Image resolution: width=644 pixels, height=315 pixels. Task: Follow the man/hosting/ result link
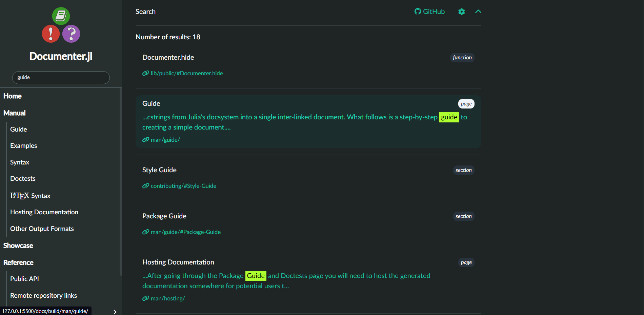168,298
